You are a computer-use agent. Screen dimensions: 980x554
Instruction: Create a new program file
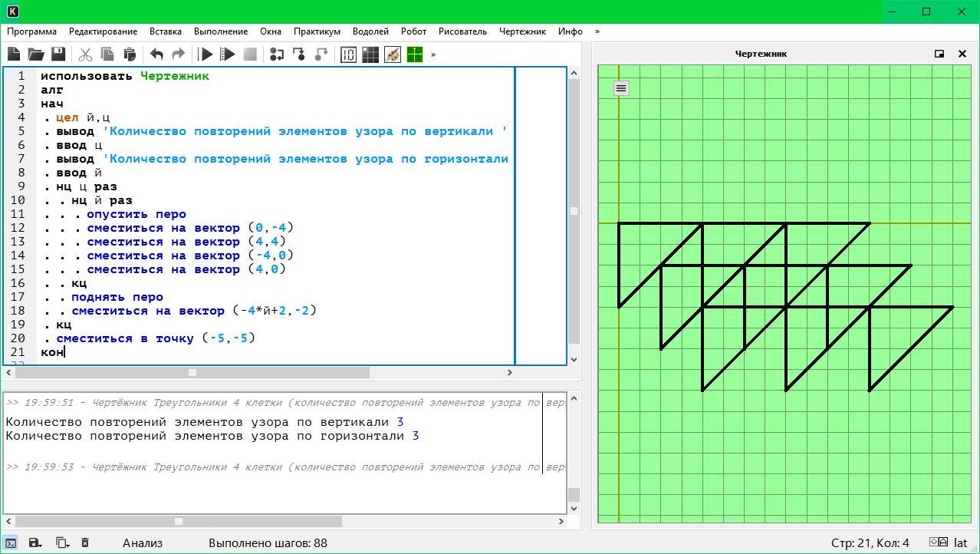coord(14,54)
